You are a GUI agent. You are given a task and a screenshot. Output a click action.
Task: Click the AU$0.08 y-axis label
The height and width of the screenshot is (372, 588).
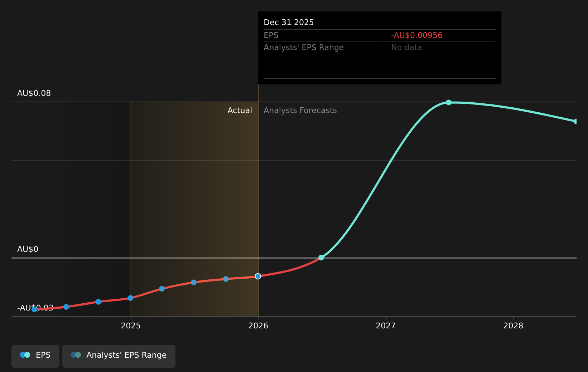34,93
